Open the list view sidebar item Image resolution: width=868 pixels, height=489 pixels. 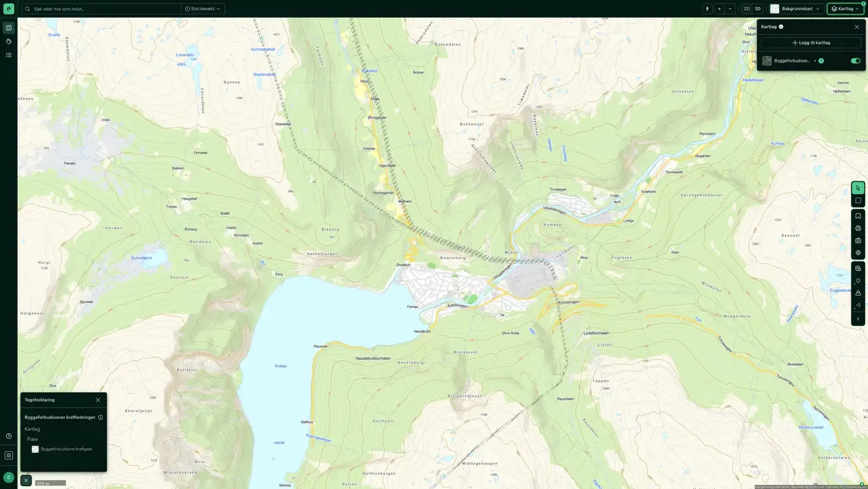pos(9,55)
